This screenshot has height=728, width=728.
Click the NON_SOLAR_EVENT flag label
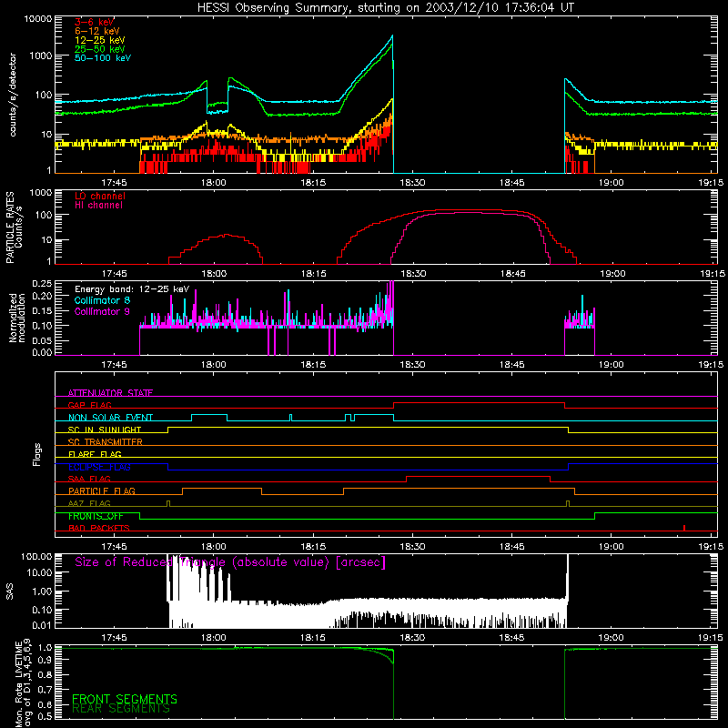[x=110, y=418]
